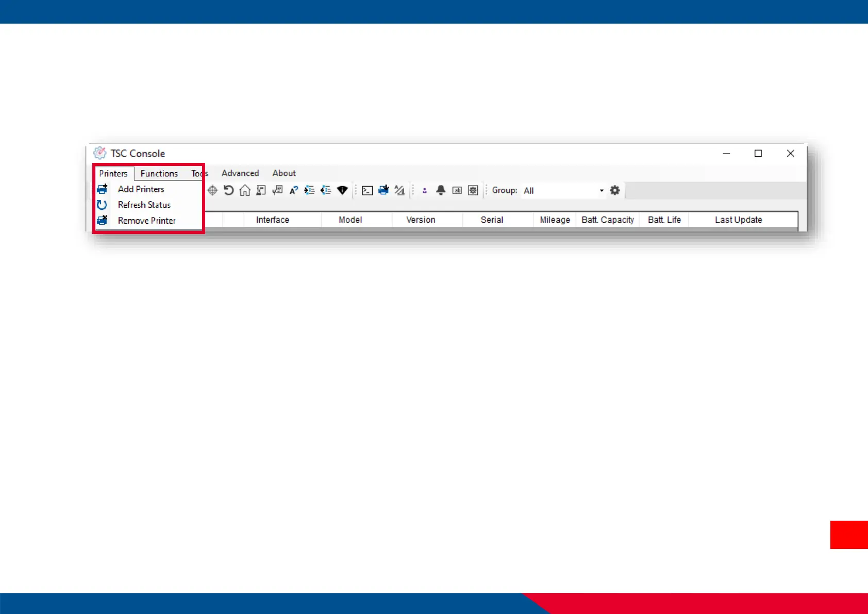Click the Interface column header
The height and width of the screenshot is (614, 868).
pyautogui.click(x=273, y=220)
